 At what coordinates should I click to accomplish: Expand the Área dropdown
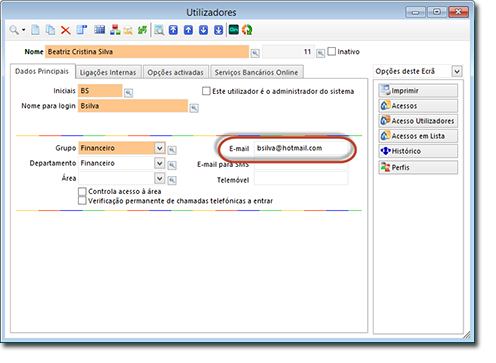point(160,178)
